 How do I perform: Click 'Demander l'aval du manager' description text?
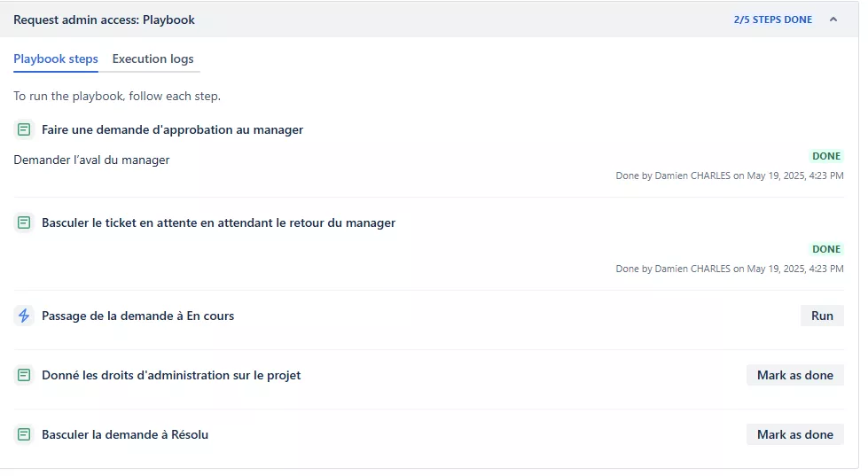click(x=91, y=160)
